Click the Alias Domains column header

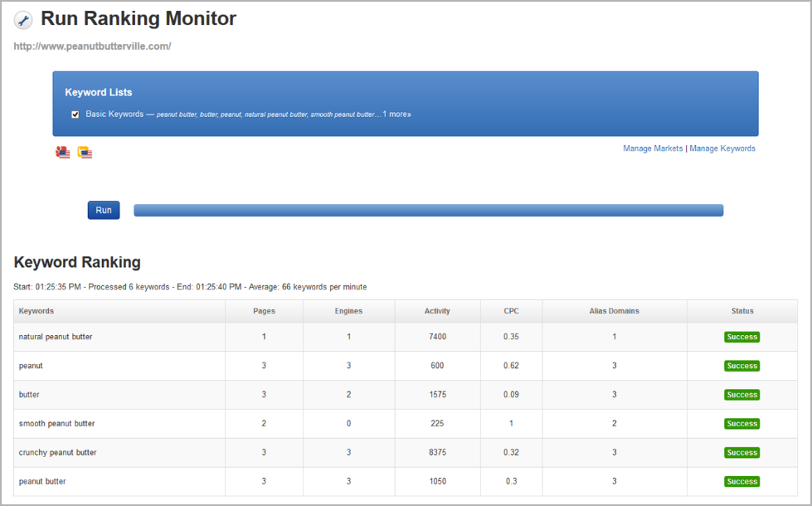[614, 311]
